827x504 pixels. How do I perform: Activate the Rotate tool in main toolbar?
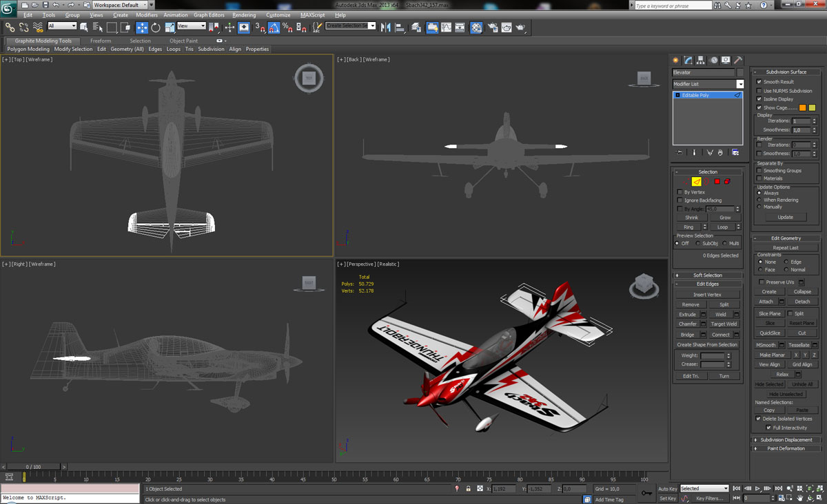156,28
